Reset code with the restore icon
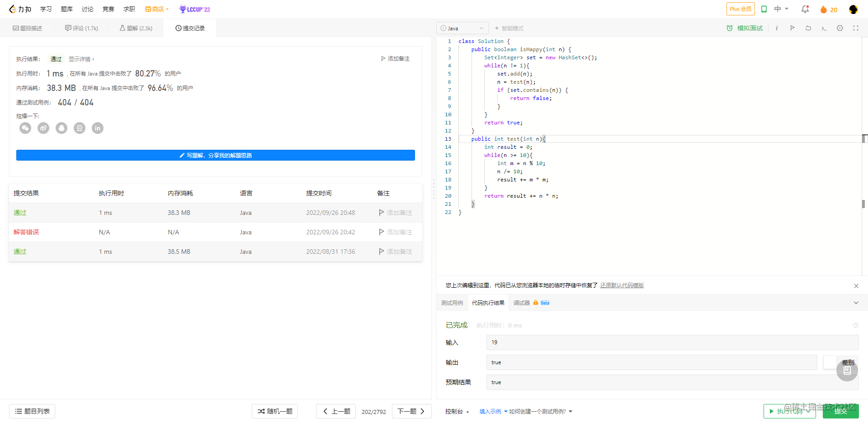Image resolution: width=868 pixels, height=423 pixels. click(808, 28)
